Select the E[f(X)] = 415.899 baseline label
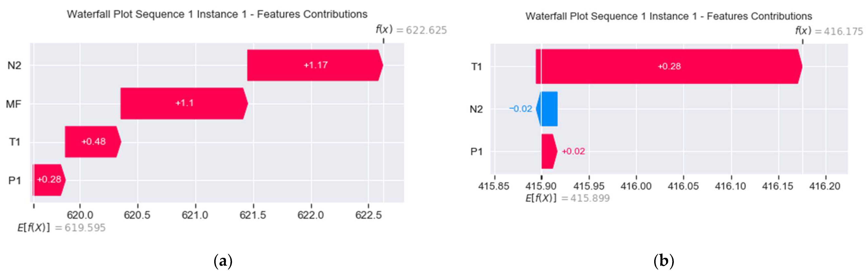868x275 pixels. [x=567, y=198]
